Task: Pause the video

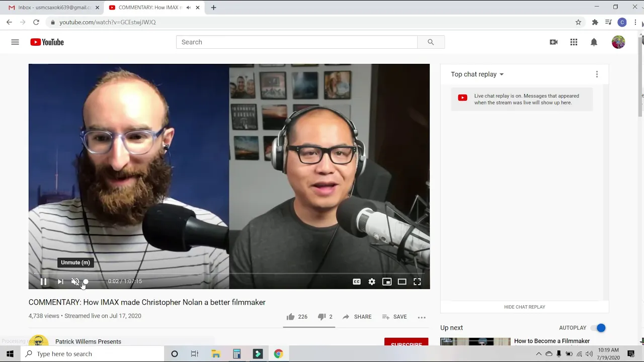Action: pos(44,282)
